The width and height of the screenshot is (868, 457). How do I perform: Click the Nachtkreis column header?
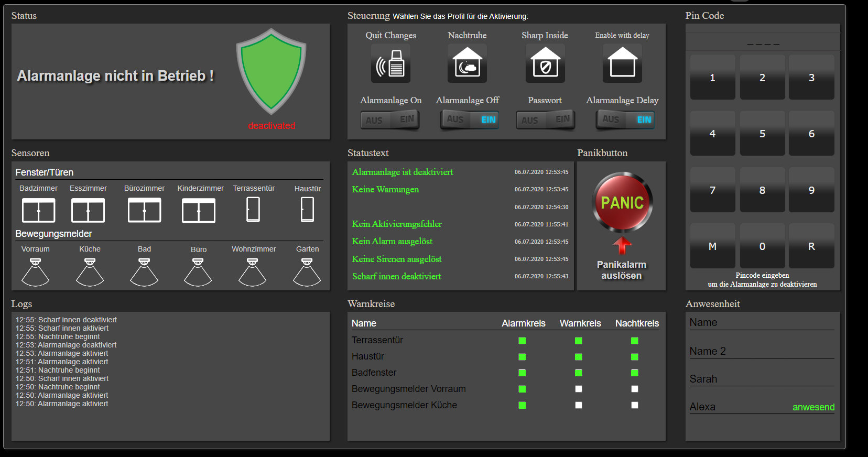coord(637,323)
